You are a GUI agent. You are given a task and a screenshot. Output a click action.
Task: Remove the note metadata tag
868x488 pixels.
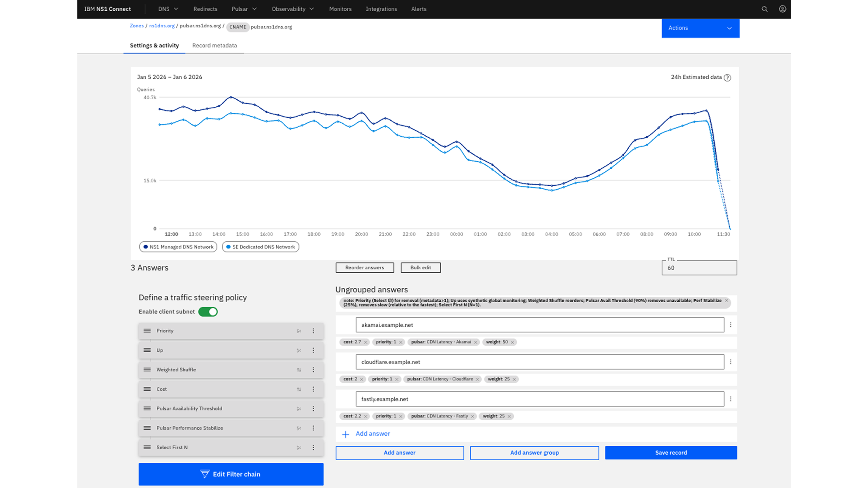(x=727, y=301)
